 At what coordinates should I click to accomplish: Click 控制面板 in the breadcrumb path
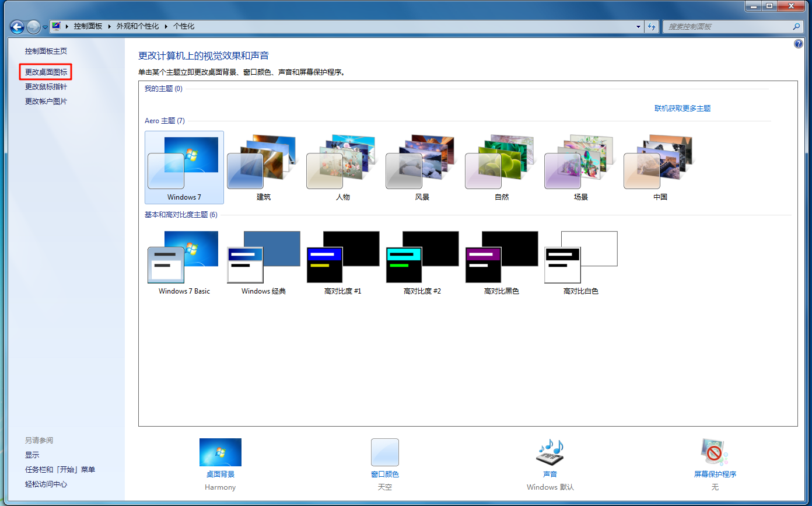[87, 26]
